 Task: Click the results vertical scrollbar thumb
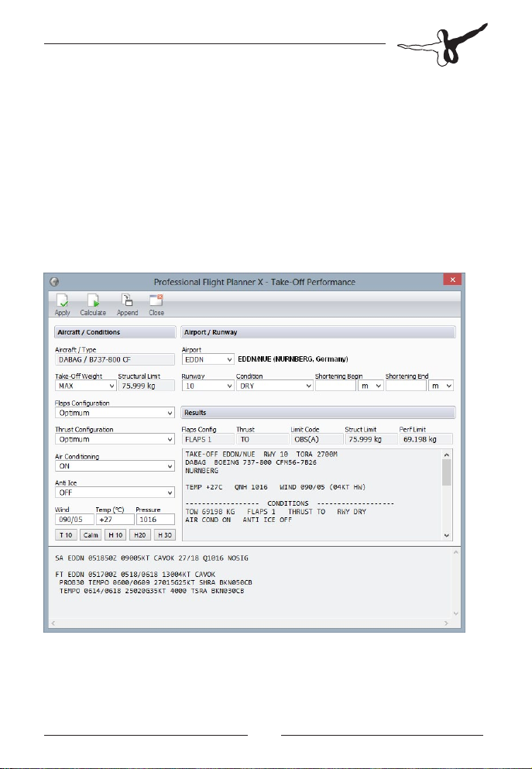coord(447,472)
